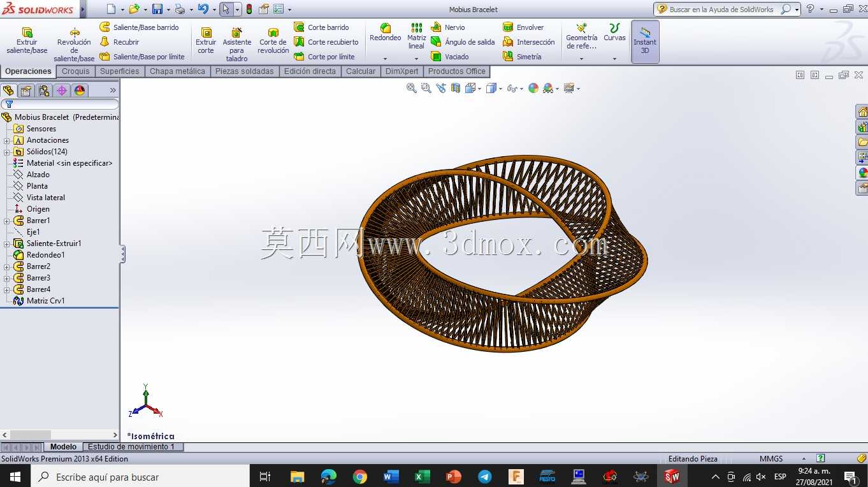Open DimXpertManager crosshair tab
The width and height of the screenshot is (868, 487).
tap(62, 91)
